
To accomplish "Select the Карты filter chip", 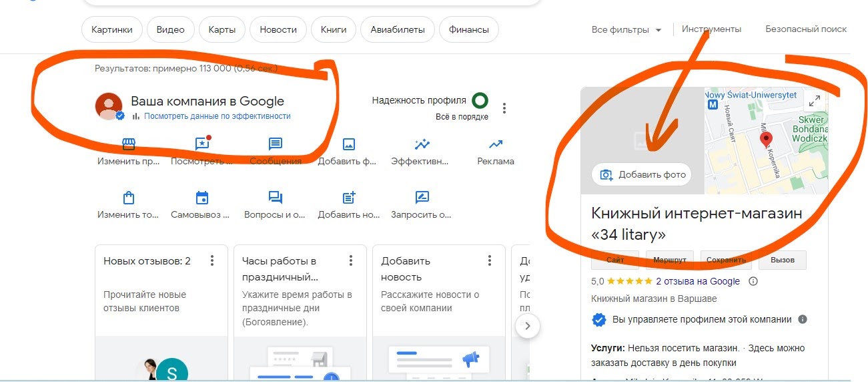I will pos(222,29).
